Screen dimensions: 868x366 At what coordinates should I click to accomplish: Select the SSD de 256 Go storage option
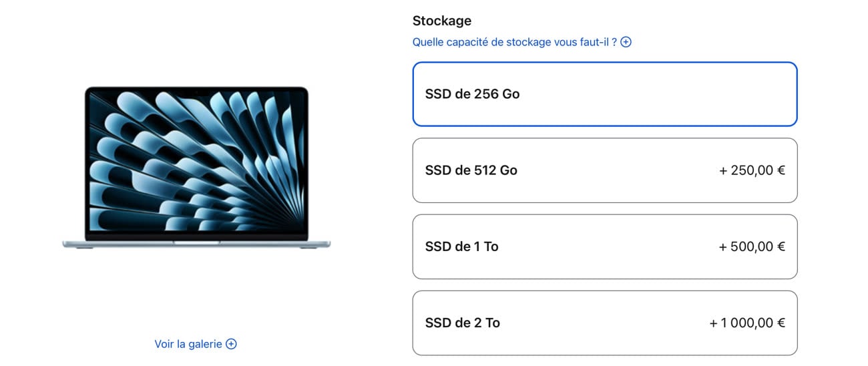click(604, 94)
